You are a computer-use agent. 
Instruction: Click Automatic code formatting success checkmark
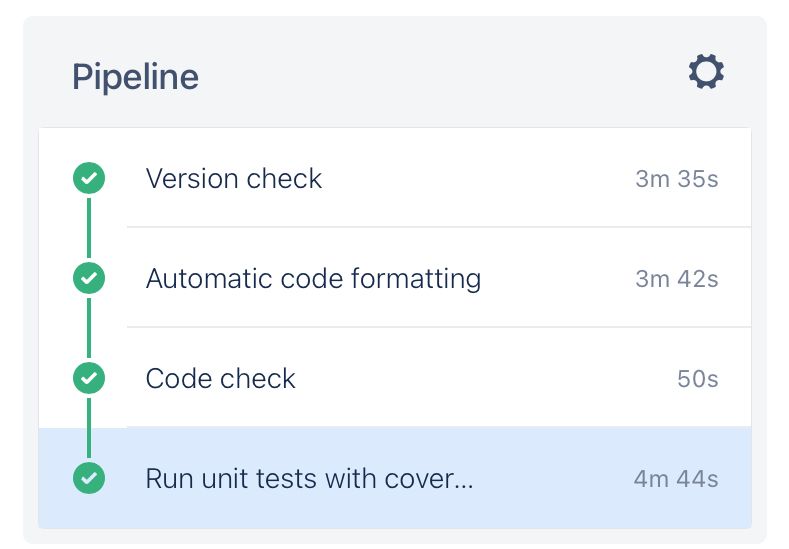[x=89, y=278]
